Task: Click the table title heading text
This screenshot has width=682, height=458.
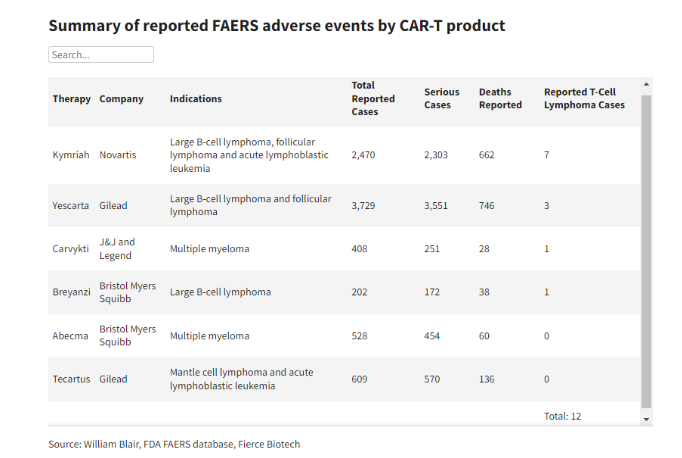Action: point(277,25)
